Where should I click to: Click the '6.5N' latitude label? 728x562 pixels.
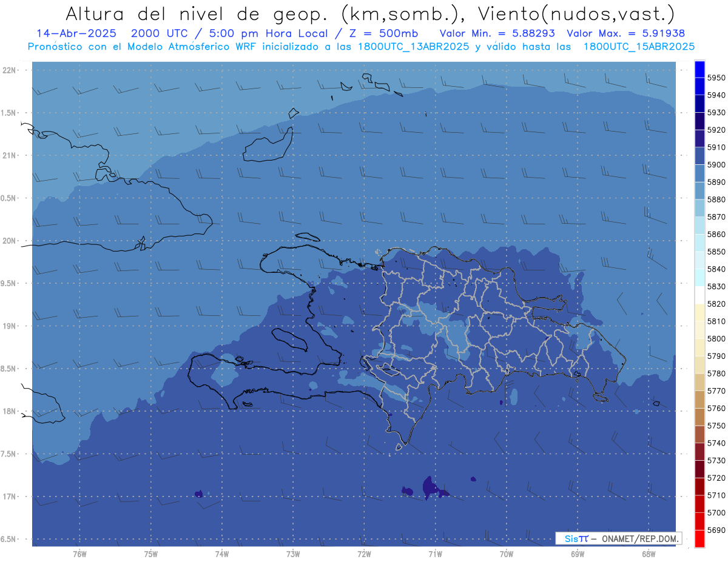(x=8, y=539)
